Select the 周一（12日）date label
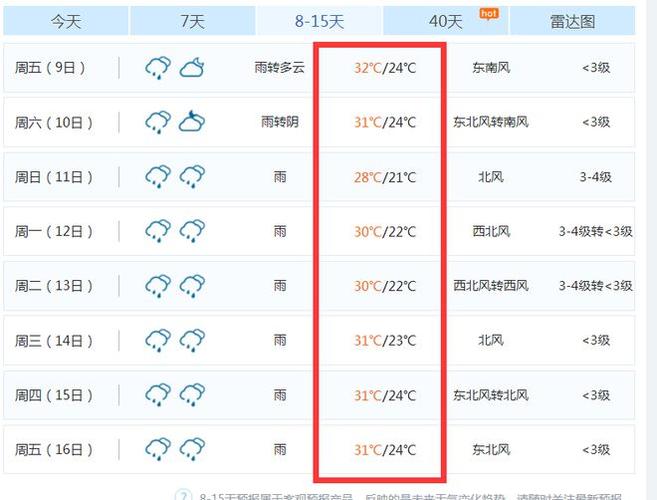The width and height of the screenshot is (657, 500). point(54,231)
